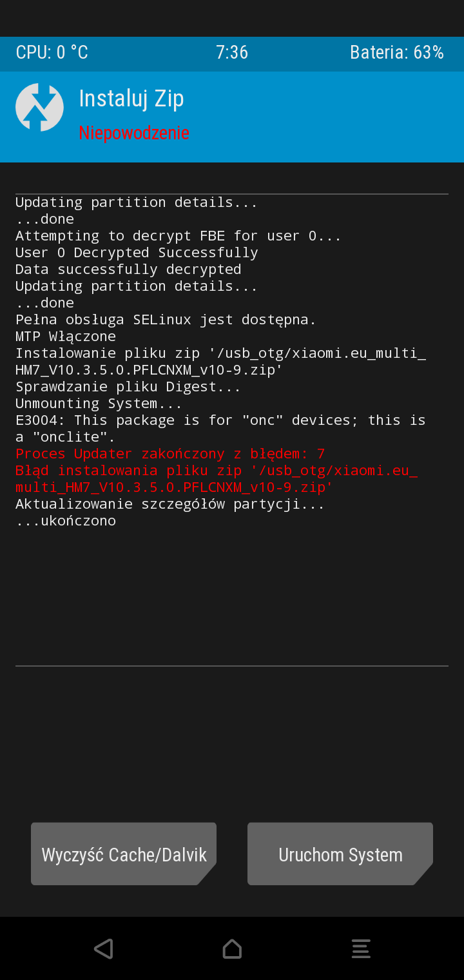Tap the red Niepowodzenie status text

134,133
